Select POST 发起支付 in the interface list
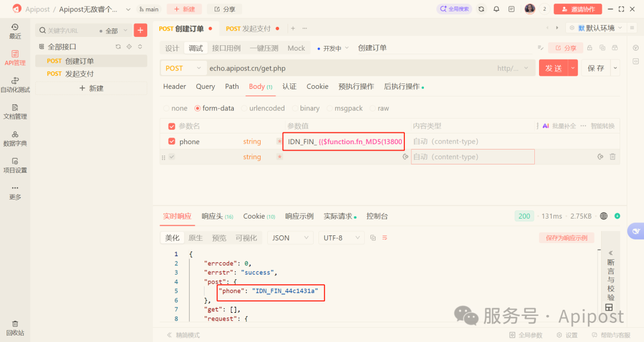Image resolution: width=644 pixels, height=342 pixels. [x=91, y=74]
